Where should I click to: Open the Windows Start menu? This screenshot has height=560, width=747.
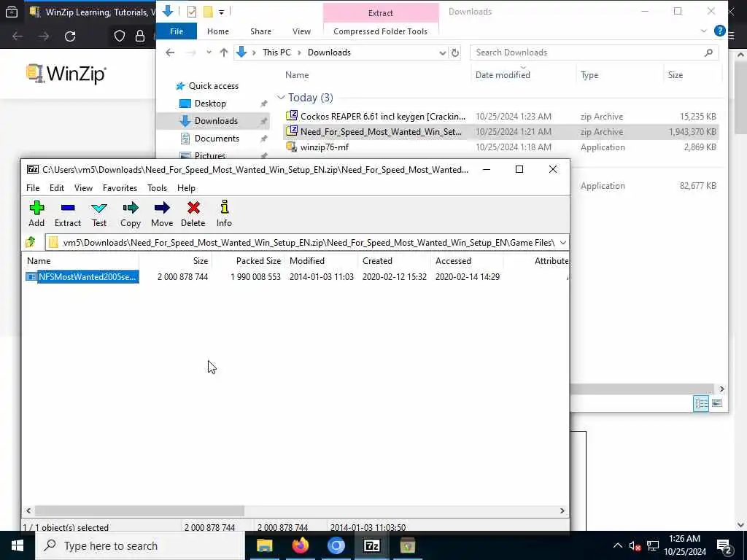click(x=18, y=545)
